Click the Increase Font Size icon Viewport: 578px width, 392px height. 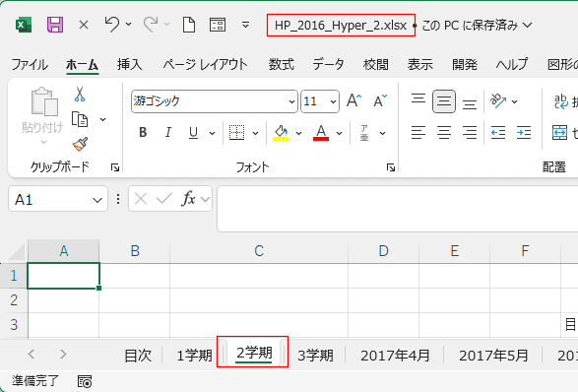point(353,100)
